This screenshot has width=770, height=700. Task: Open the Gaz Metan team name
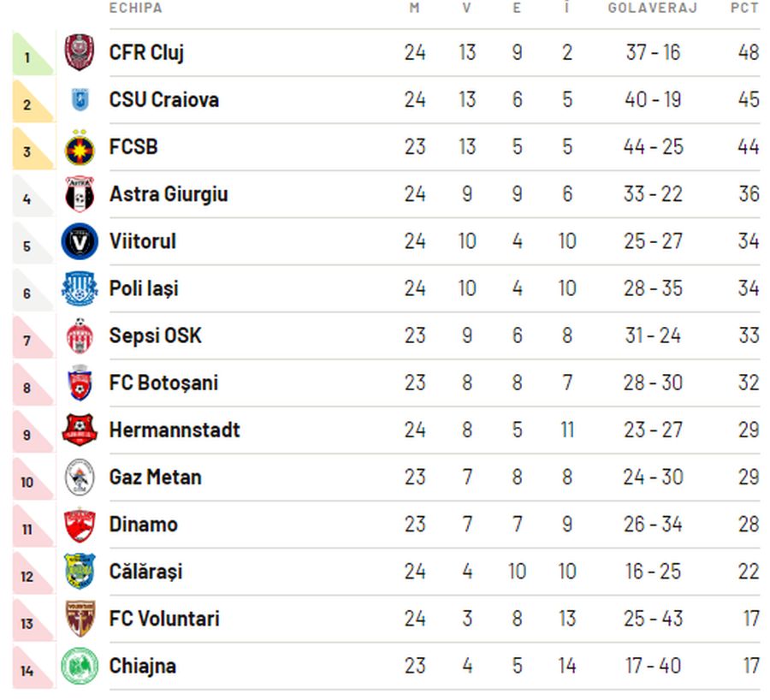pos(155,477)
